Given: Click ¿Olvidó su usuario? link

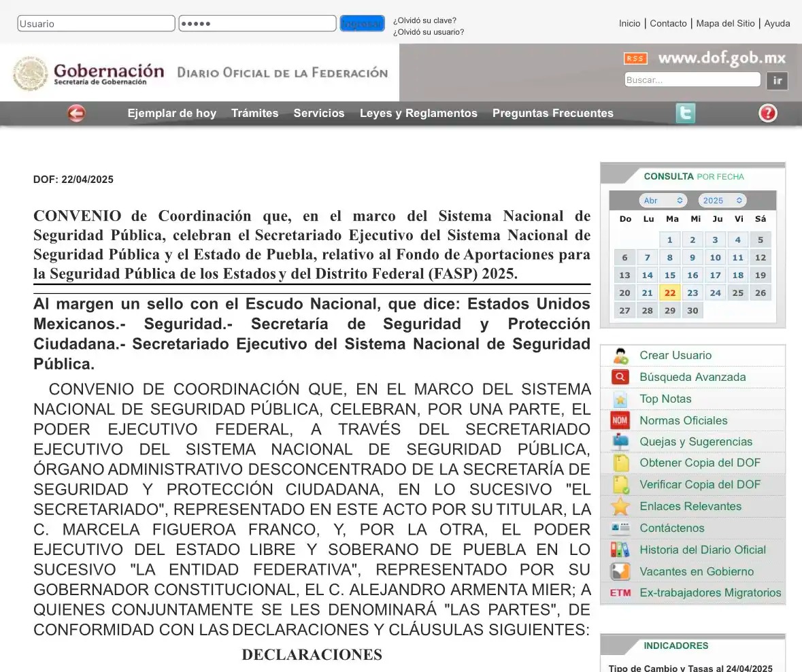Looking at the screenshot, I should click(429, 32).
